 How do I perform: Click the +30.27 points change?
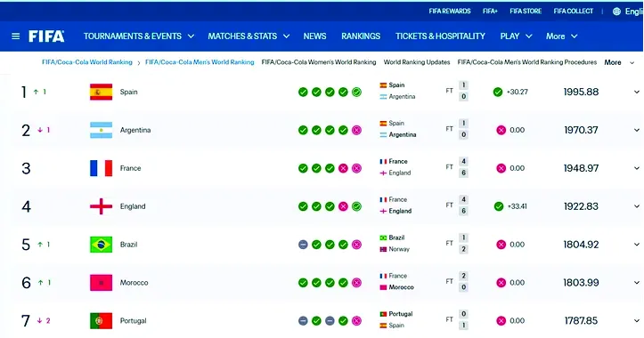(518, 92)
